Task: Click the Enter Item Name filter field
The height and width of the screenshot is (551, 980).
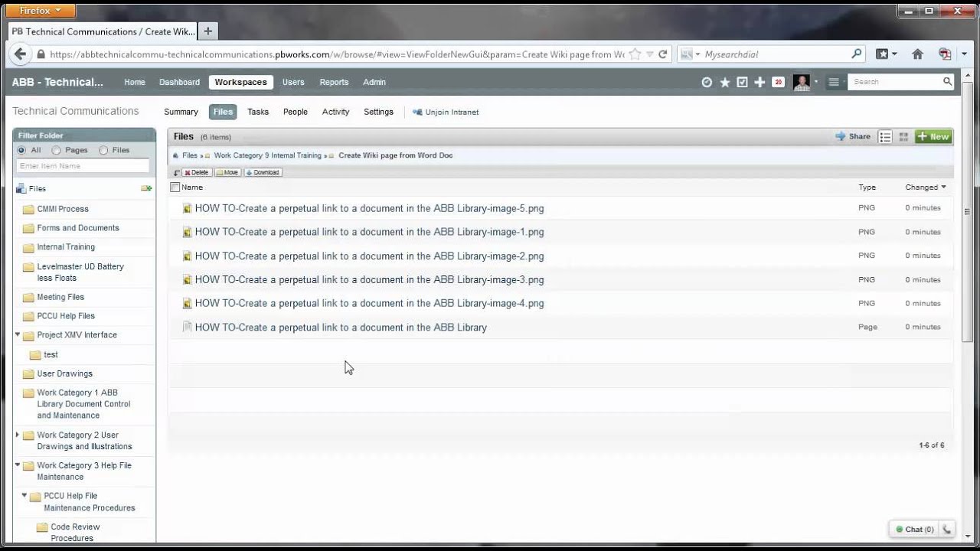Action: pyautogui.click(x=83, y=165)
